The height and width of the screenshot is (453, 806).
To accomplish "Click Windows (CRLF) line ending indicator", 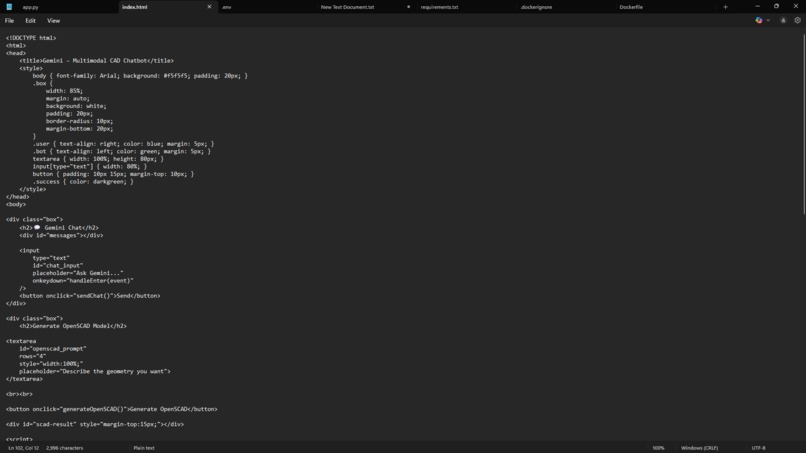I will click(x=699, y=448).
